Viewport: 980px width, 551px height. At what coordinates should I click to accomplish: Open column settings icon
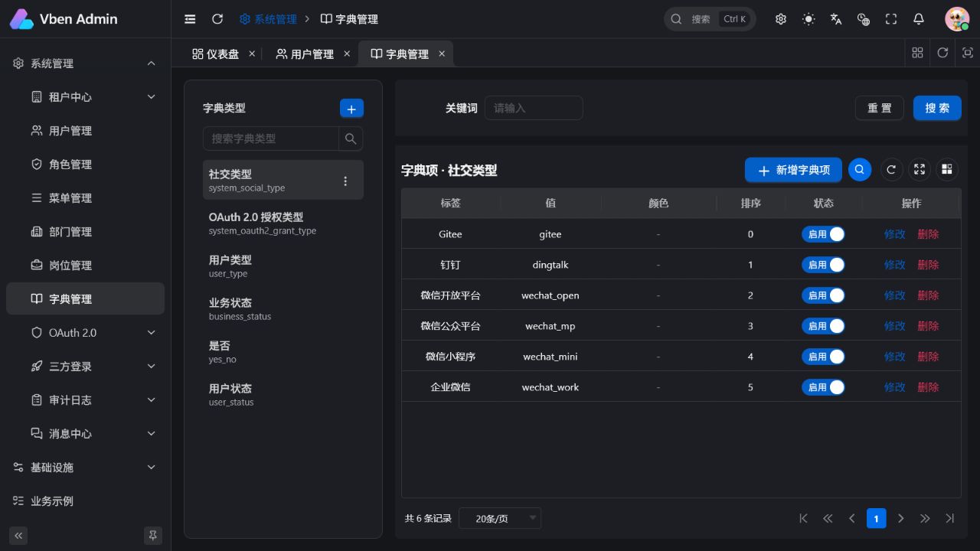(x=947, y=170)
